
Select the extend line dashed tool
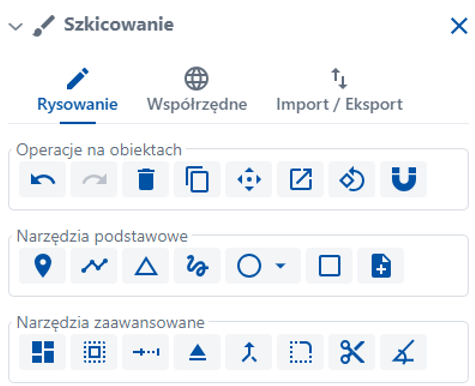(146, 352)
